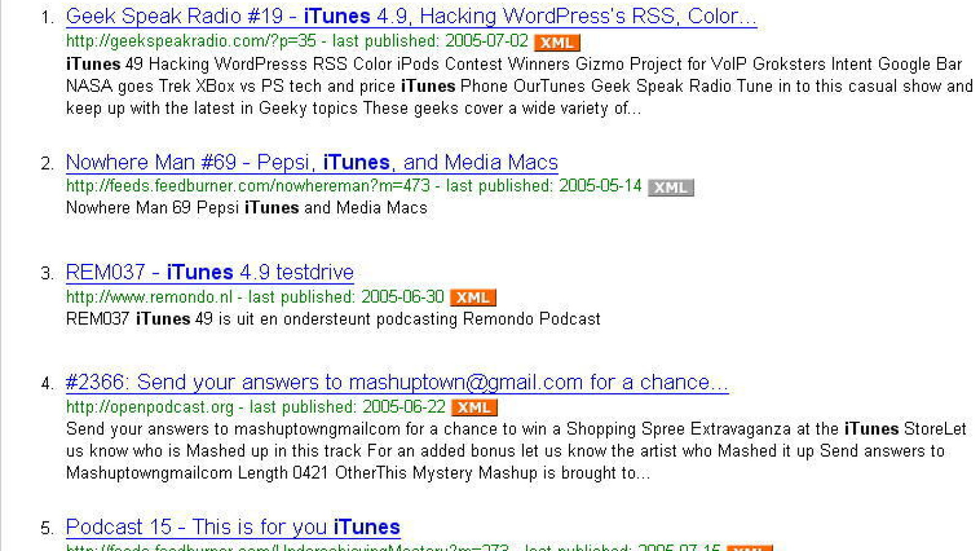The width and height of the screenshot is (980, 551).
Task: Open the XML feed icon beside REM037
Action: [473, 298]
